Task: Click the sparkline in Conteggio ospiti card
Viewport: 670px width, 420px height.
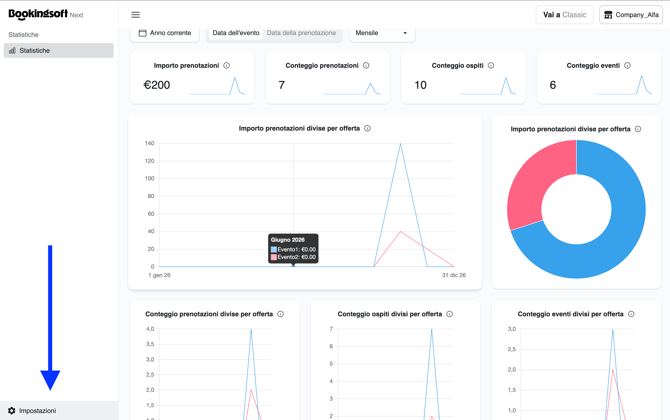Action: pos(488,86)
